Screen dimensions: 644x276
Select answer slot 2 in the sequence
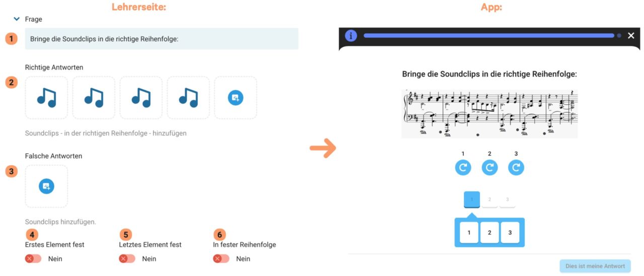tap(490, 200)
